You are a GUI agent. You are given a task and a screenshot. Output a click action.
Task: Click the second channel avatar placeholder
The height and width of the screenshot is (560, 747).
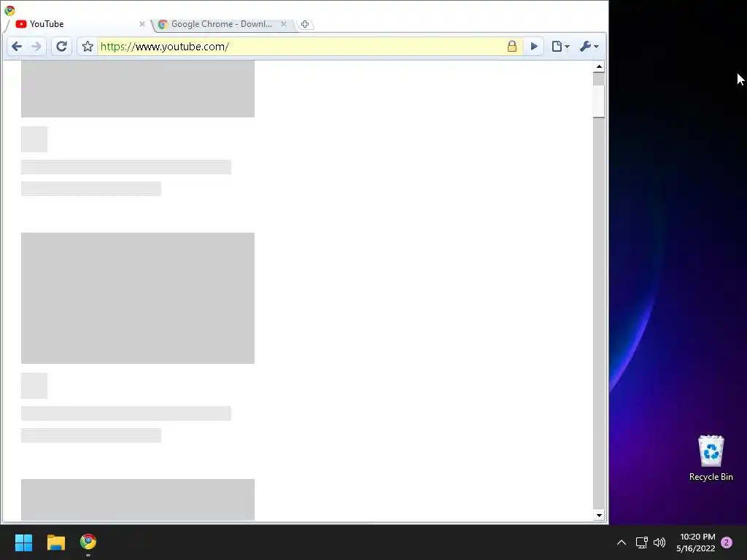pos(34,386)
